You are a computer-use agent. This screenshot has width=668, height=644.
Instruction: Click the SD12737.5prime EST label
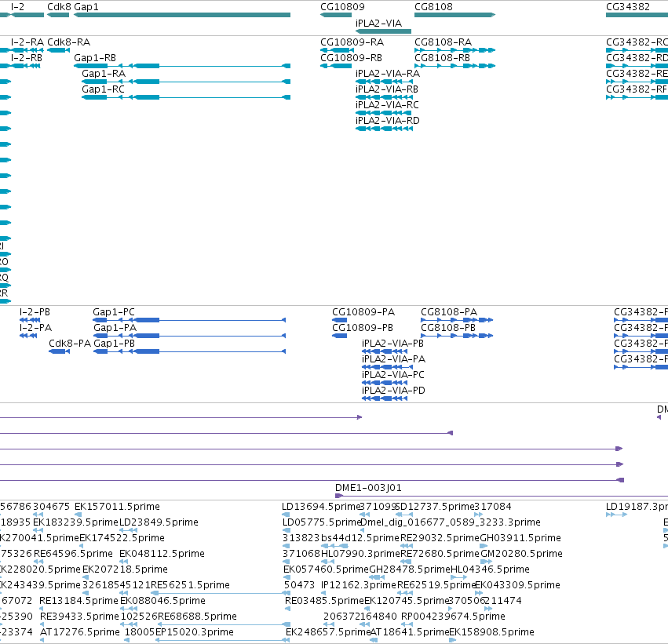coord(435,507)
